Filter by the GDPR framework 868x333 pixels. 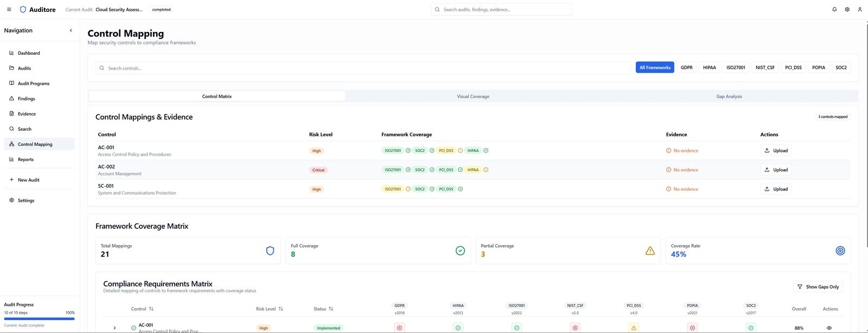click(x=687, y=68)
